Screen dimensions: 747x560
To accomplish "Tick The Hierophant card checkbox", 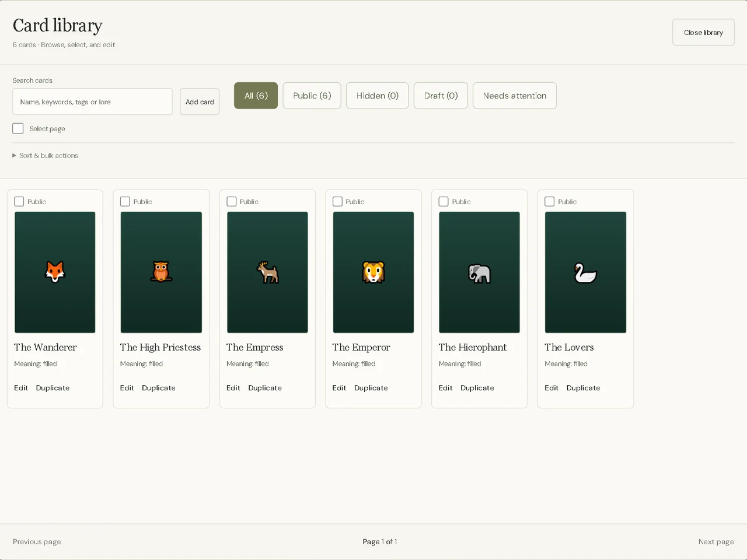I will pos(444,201).
